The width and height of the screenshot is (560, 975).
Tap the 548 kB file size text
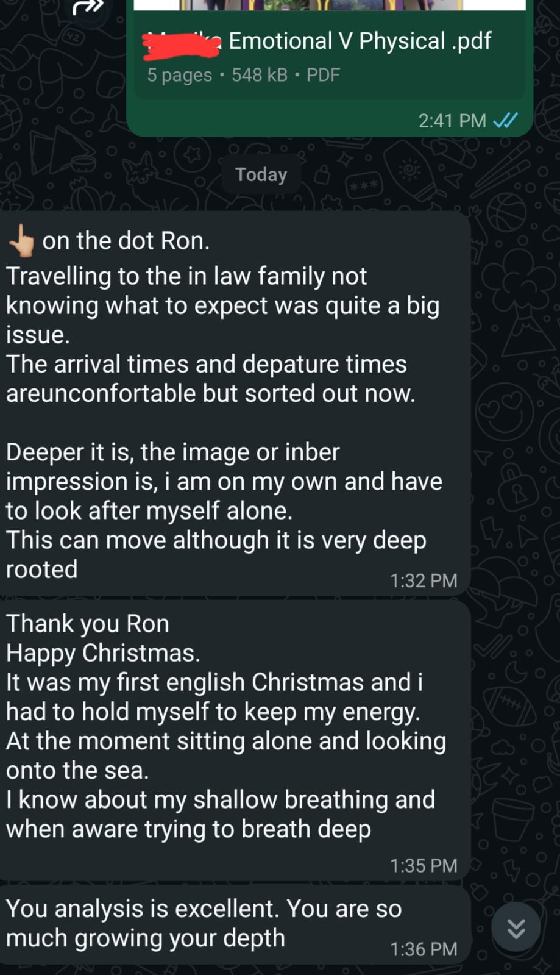[x=260, y=75]
